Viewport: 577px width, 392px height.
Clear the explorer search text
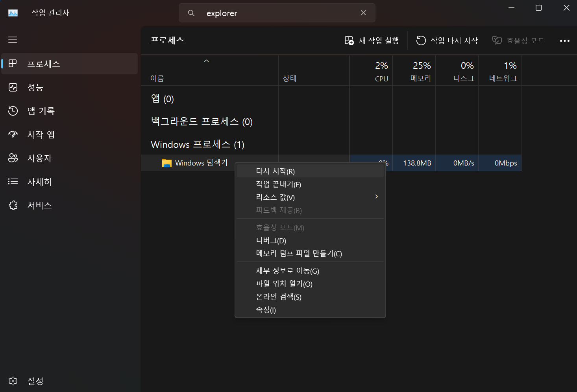click(x=363, y=13)
